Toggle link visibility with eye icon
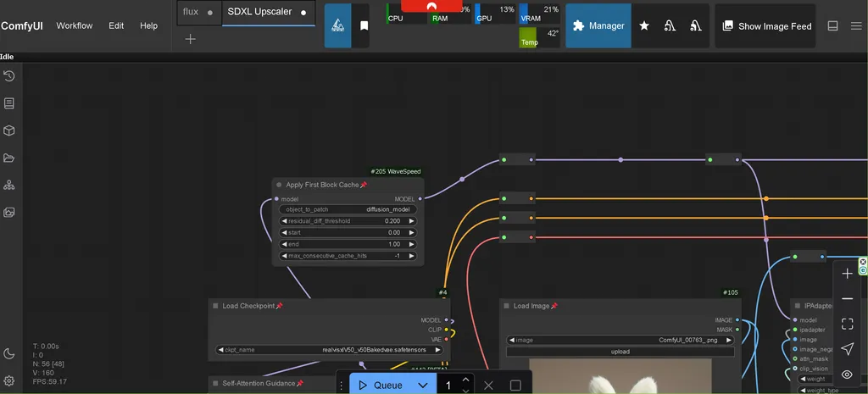Image resolution: width=868 pixels, height=394 pixels. click(x=847, y=375)
